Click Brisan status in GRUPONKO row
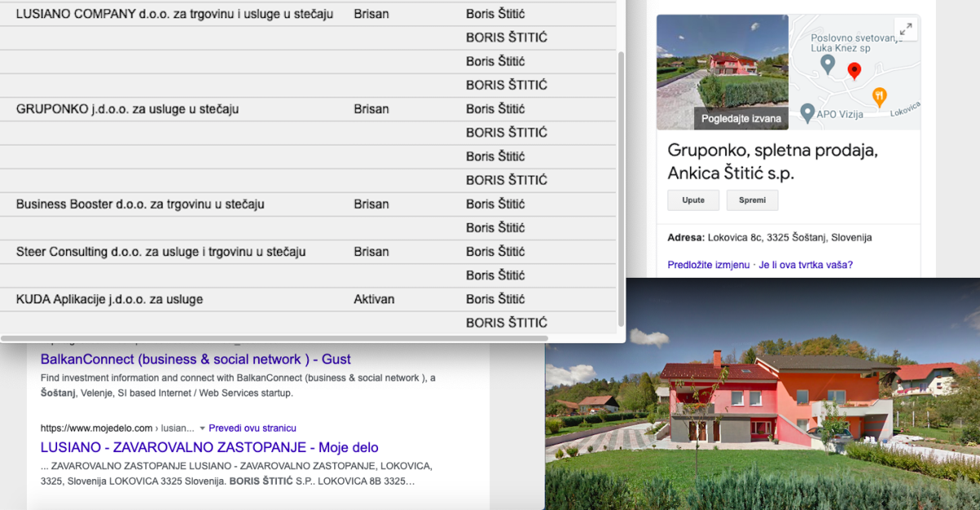Viewport: 980px width, 510px height. tap(372, 109)
